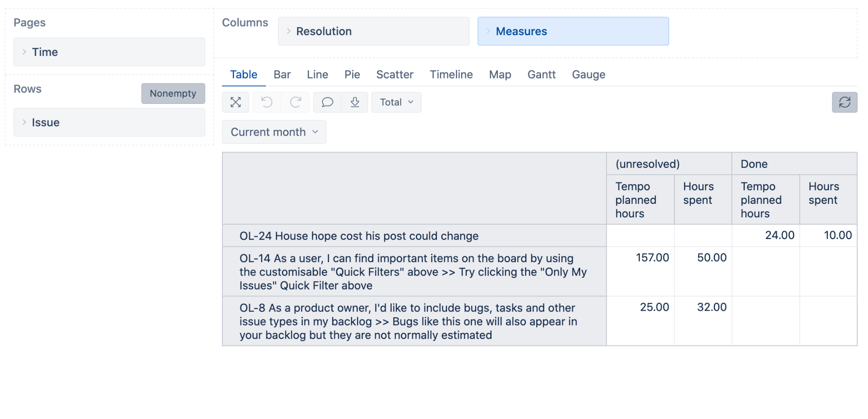Click the (unresolved) column header
The image size is (868, 419).
(647, 164)
